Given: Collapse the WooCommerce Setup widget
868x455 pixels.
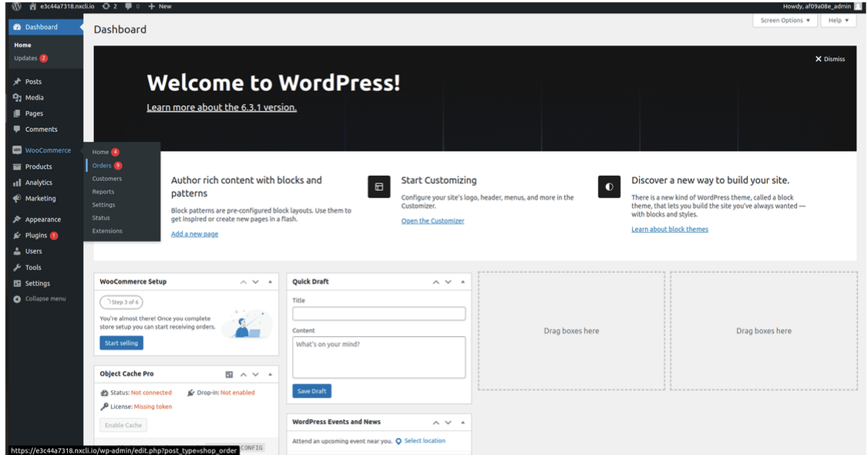Looking at the screenshot, I should point(270,282).
